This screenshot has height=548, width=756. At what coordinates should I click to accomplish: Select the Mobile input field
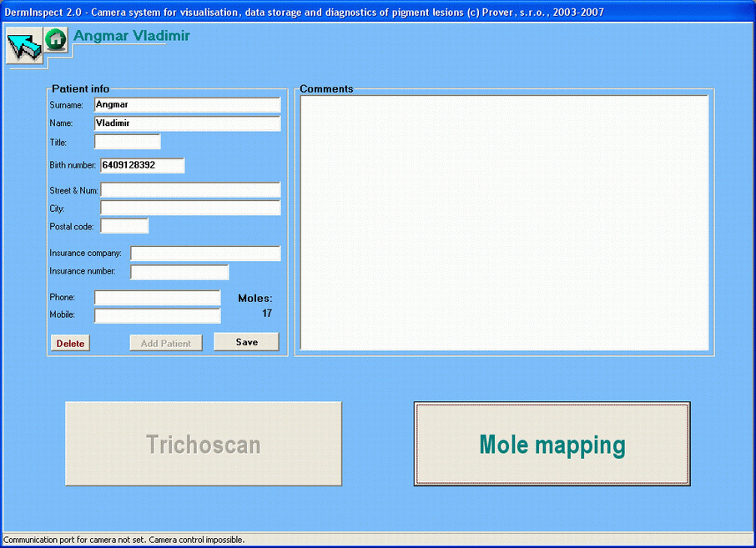coord(157,315)
